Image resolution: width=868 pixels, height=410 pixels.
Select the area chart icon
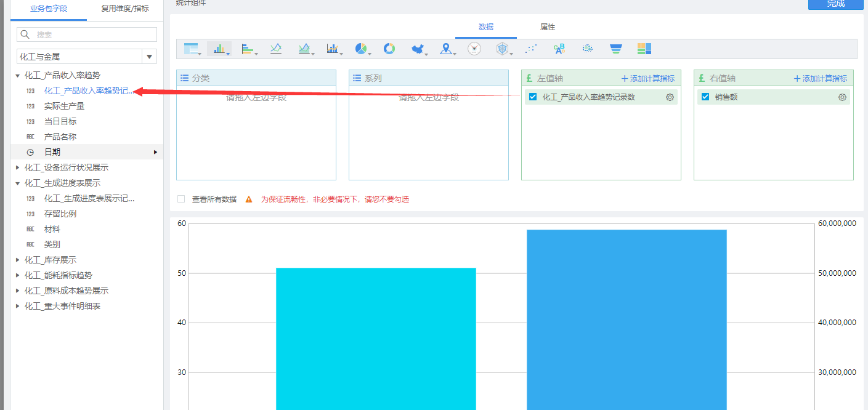[304, 49]
